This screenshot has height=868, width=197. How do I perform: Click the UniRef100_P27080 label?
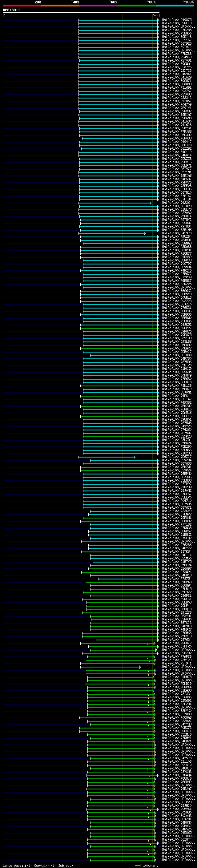(x=177, y=213)
